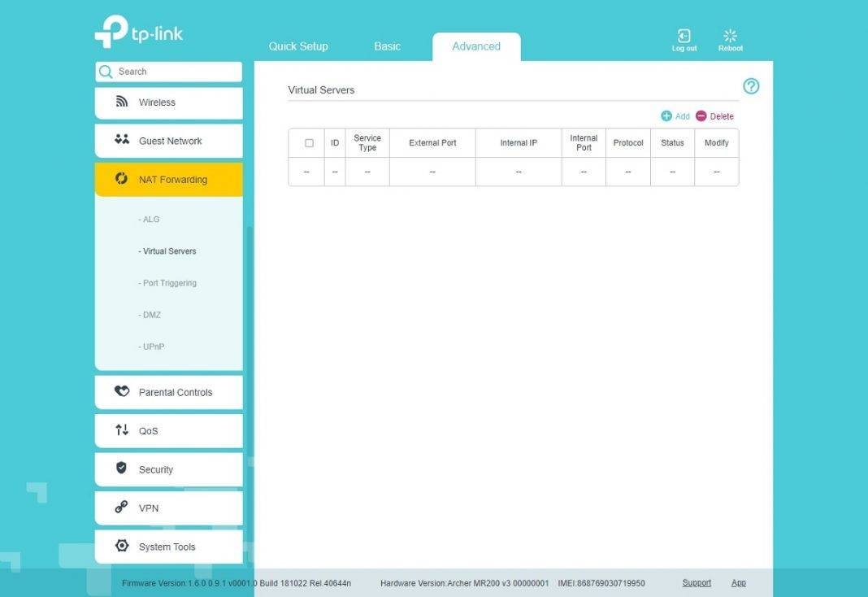
Task: Click the ID column header
Action: click(335, 143)
